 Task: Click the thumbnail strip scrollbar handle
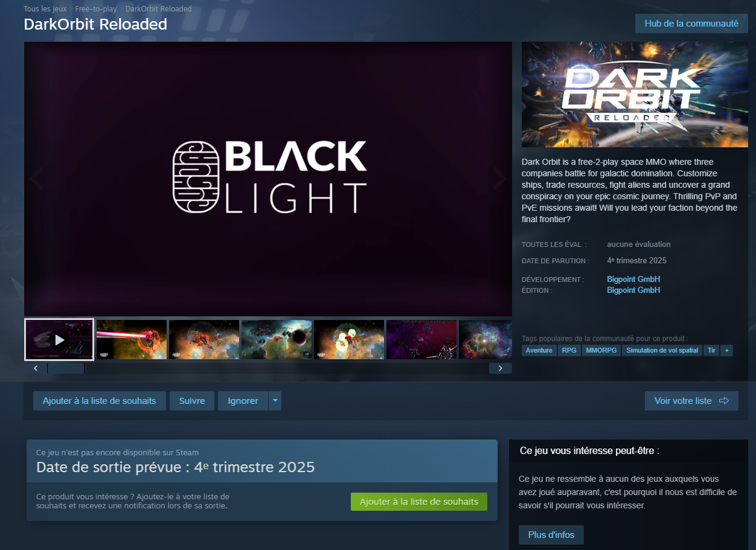pos(66,368)
